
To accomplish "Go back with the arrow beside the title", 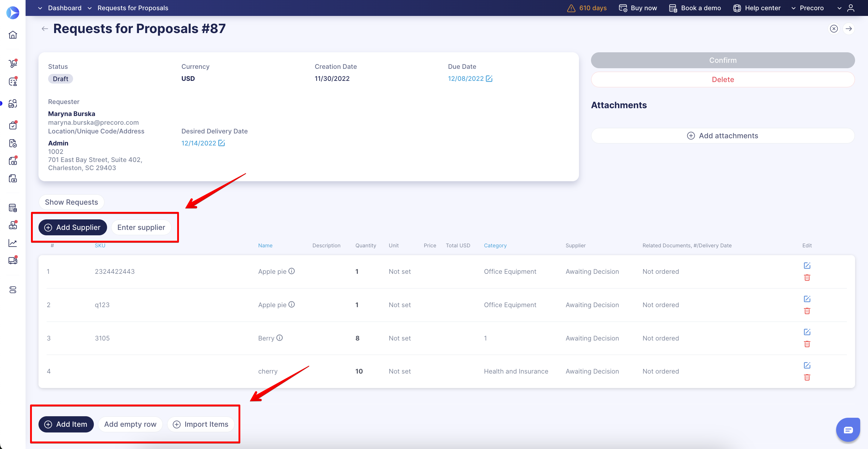I will point(45,29).
